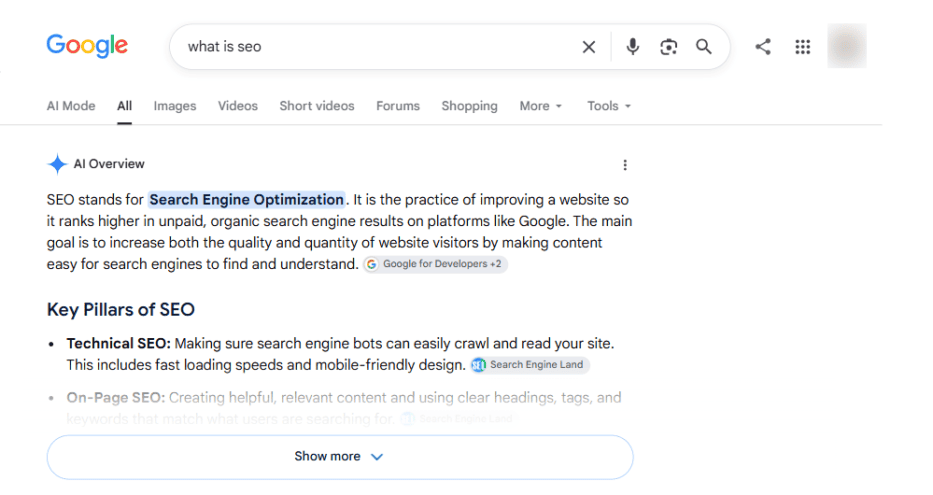
Task: Click the share icon
Action: (763, 46)
